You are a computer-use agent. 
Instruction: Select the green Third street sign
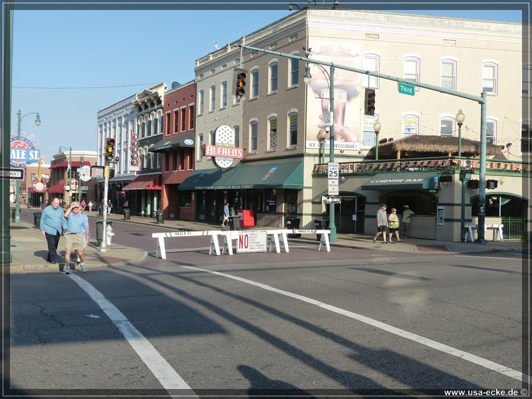click(406, 89)
